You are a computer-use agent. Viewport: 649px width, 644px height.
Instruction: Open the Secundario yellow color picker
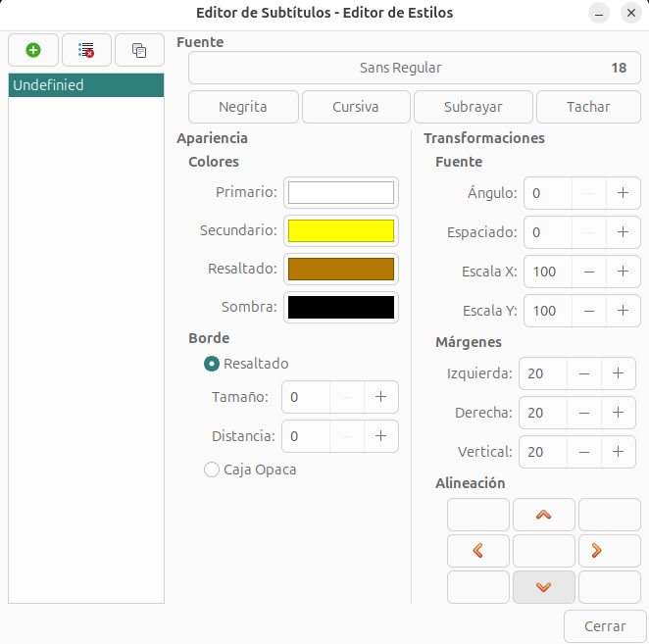click(341, 230)
